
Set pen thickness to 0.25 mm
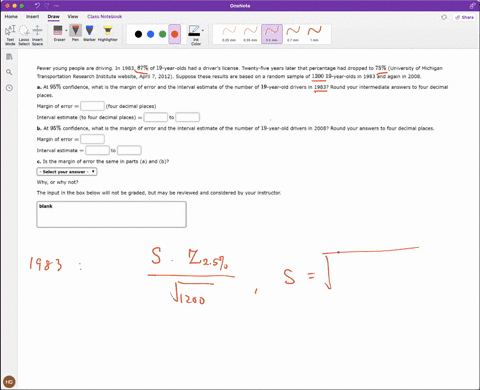tap(229, 34)
